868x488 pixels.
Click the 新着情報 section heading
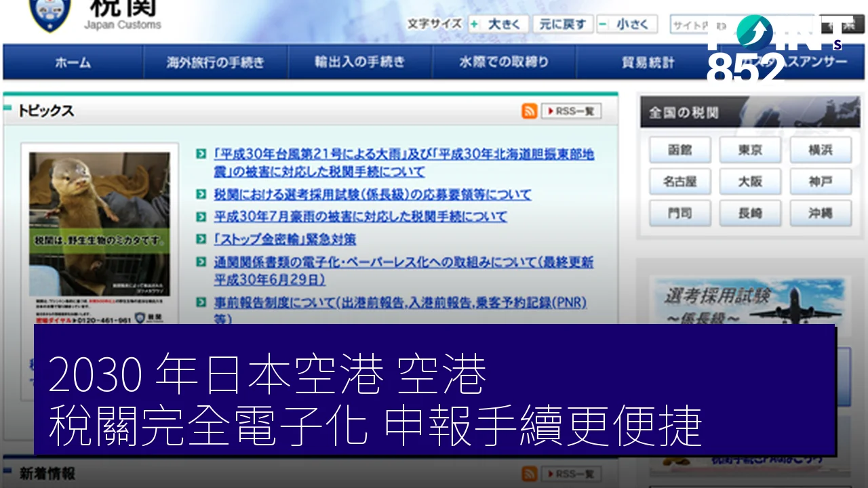click(x=47, y=474)
